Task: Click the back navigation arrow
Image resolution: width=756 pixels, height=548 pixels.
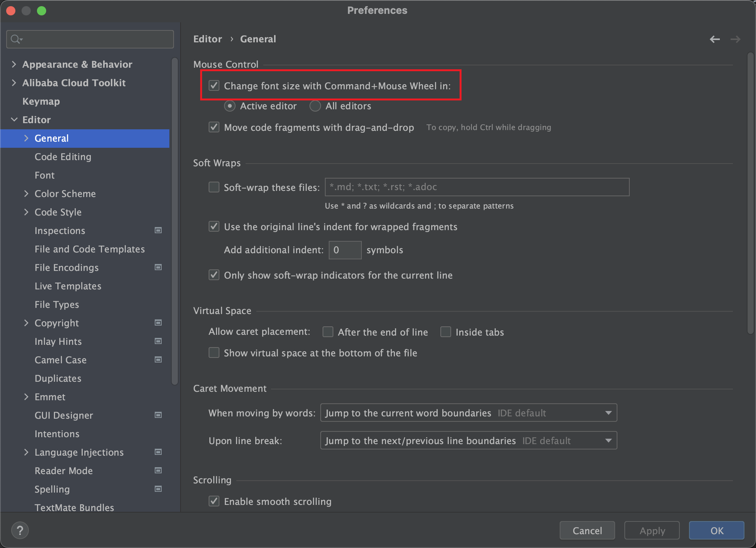Action: 714,39
